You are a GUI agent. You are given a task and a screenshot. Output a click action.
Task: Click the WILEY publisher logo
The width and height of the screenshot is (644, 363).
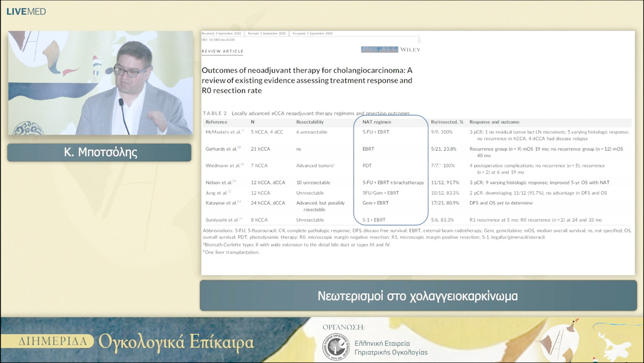pos(410,50)
